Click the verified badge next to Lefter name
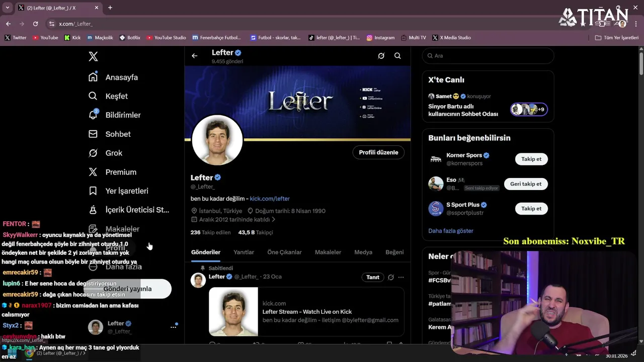The width and height of the screenshot is (644, 362). pyautogui.click(x=218, y=177)
